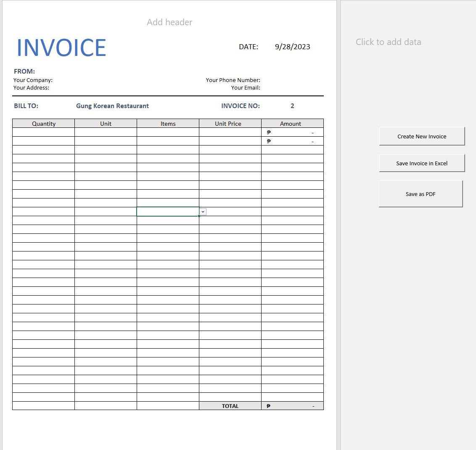The image size is (476, 450).
Task: Click the Save Invoice in Excel button
Action: (x=422, y=163)
